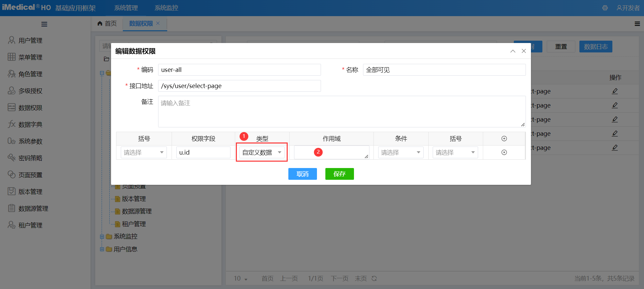Open the right-side tab list menu icon

coord(637,24)
